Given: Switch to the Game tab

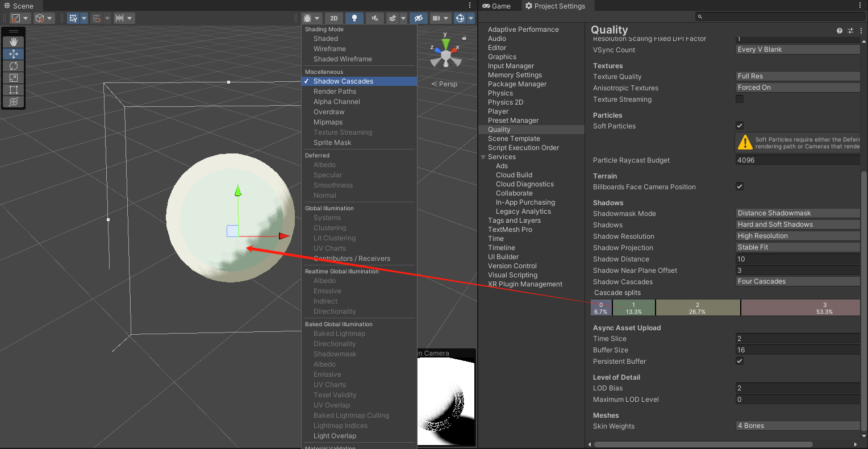Looking at the screenshot, I should coord(497,6).
